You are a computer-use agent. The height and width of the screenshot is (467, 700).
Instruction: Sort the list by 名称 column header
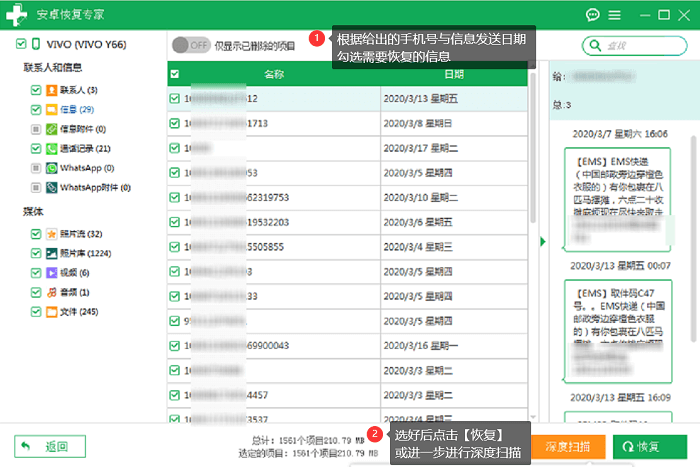(274, 74)
